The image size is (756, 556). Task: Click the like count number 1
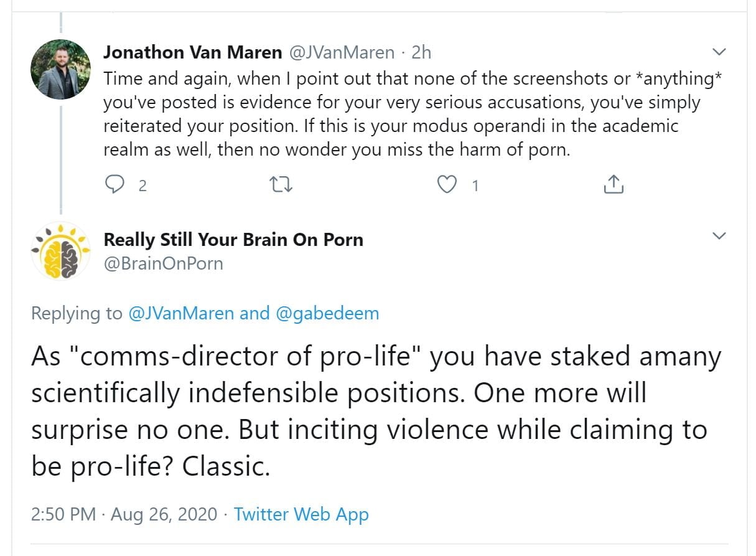coord(475,186)
